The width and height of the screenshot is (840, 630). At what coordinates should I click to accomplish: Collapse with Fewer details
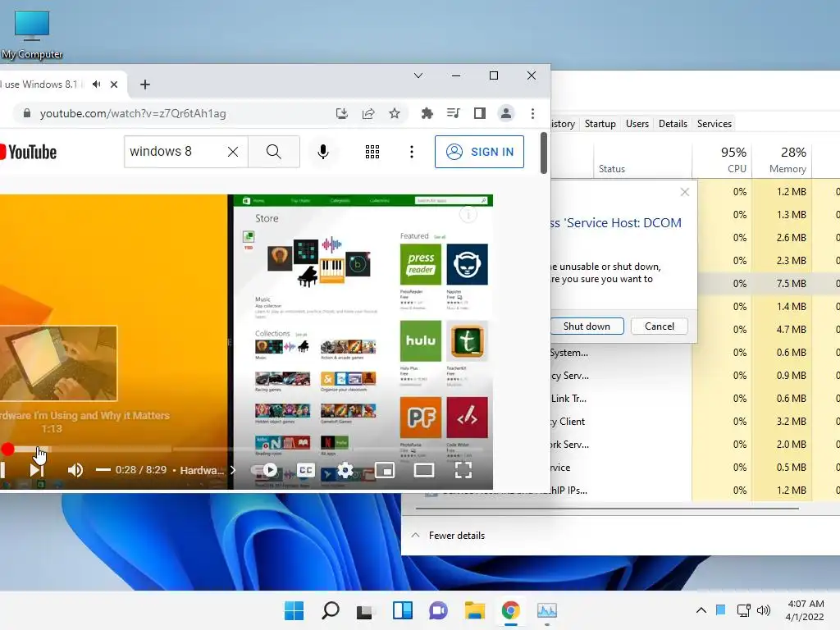448,535
